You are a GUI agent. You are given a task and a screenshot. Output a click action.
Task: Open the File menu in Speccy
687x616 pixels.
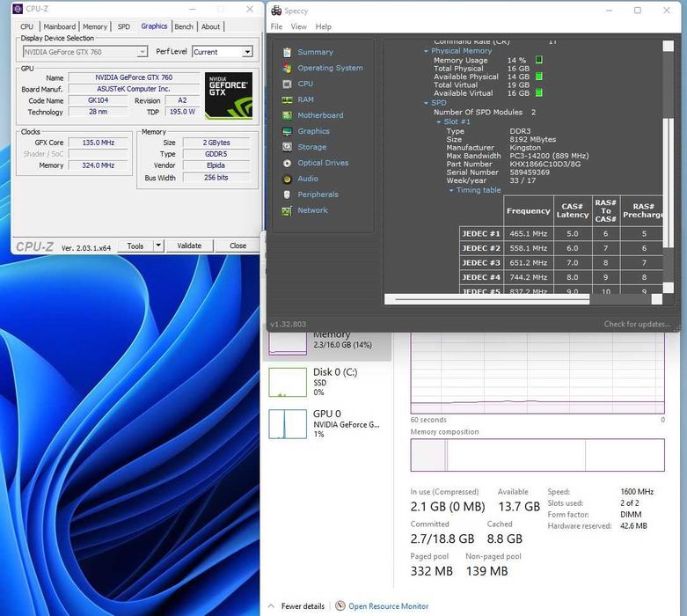(x=276, y=26)
